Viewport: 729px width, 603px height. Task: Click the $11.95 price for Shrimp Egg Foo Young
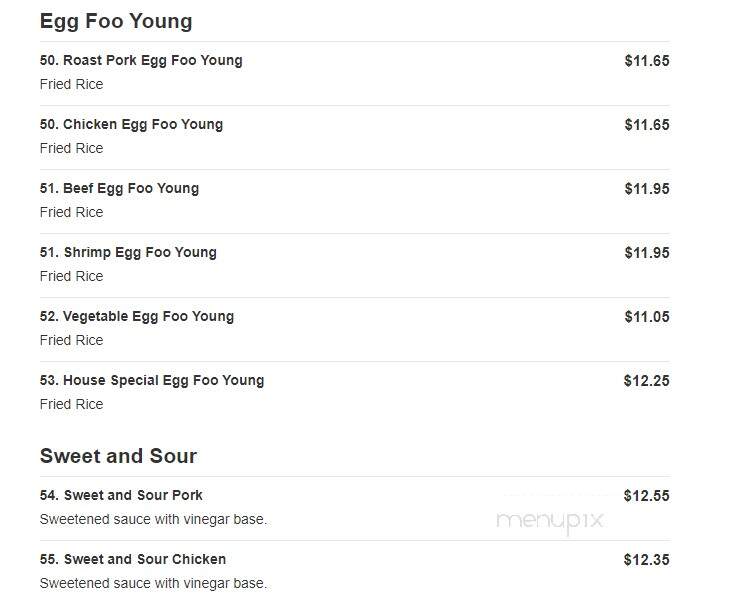point(647,252)
